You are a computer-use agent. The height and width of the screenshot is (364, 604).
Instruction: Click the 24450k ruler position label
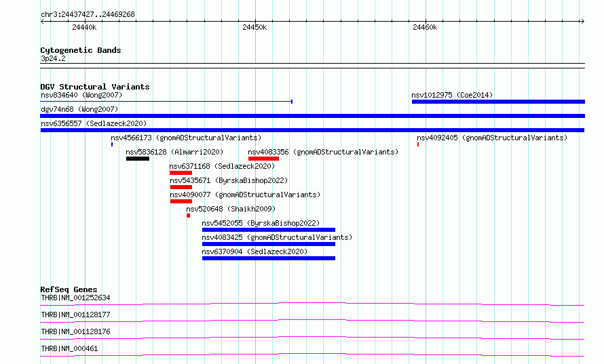pyautogui.click(x=254, y=27)
